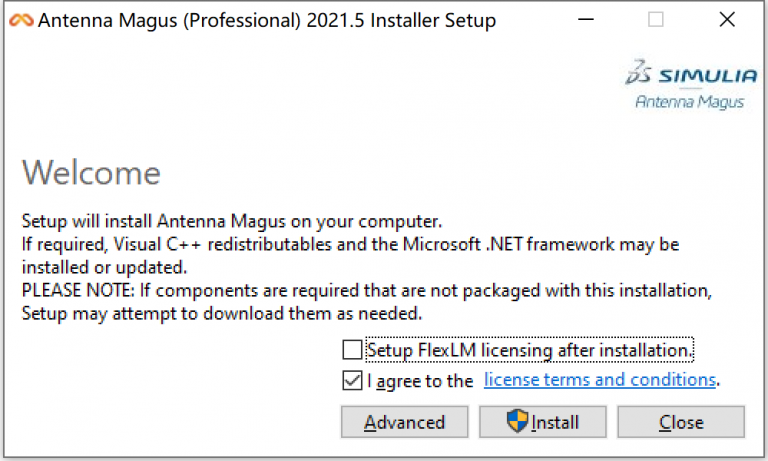Open the Advanced installation options

(x=404, y=422)
